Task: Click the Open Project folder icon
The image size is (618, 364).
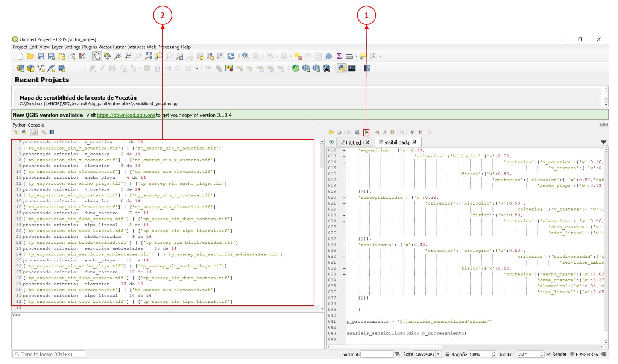Action: [x=30, y=56]
